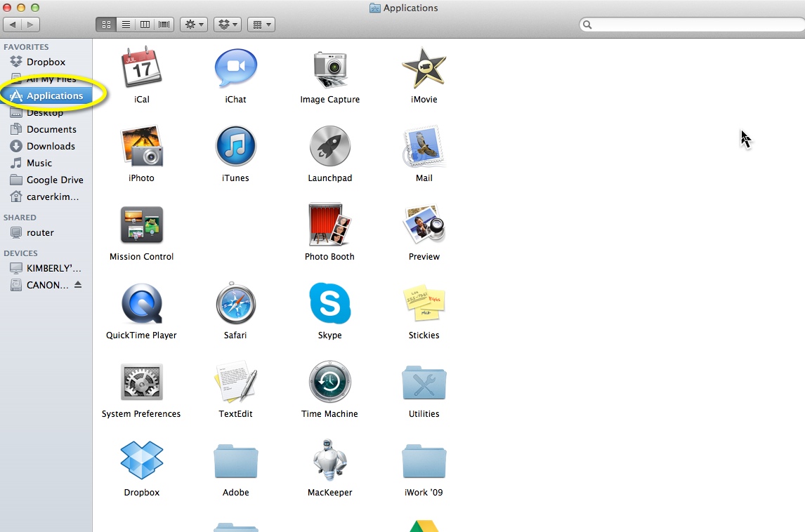Select Applications in the sidebar
The image size is (805, 532).
point(46,96)
